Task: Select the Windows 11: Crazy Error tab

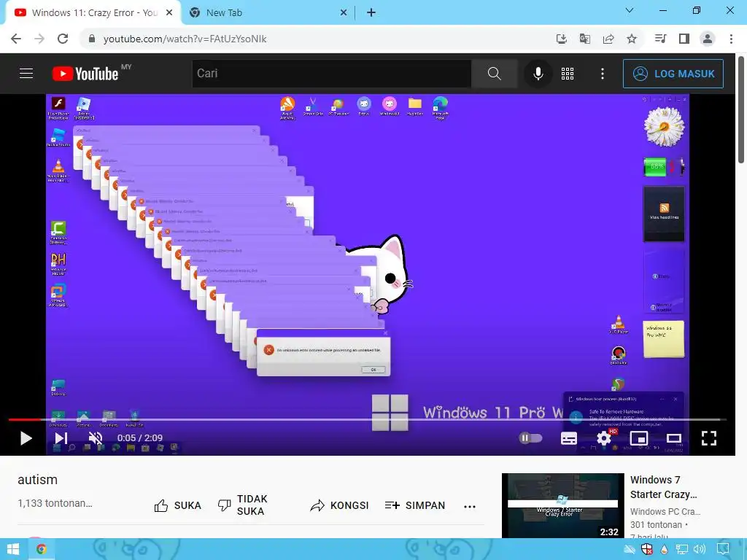Action: [94, 13]
